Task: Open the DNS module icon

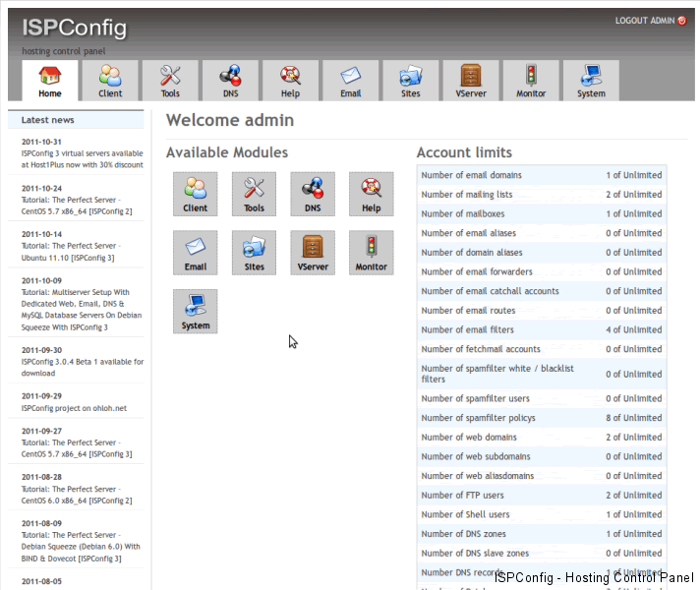Action: (313, 194)
